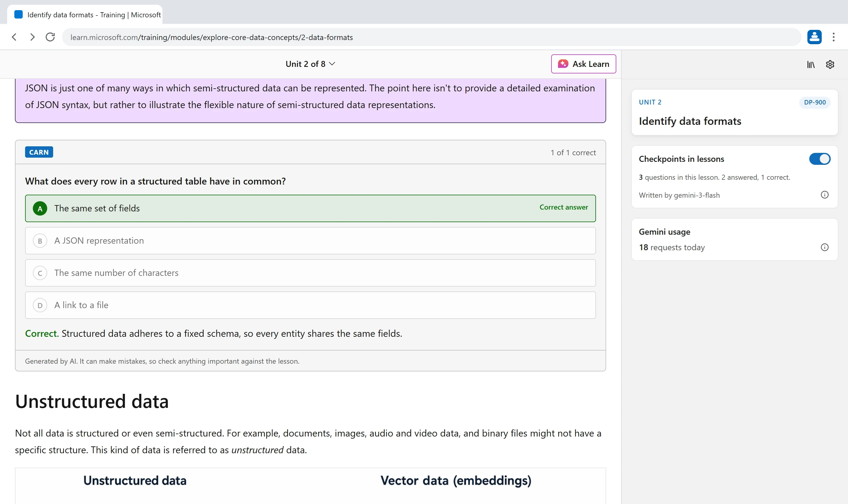The width and height of the screenshot is (848, 504).
Task: Click info icon beside Written by gemini-3-flash
Action: [824, 195]
